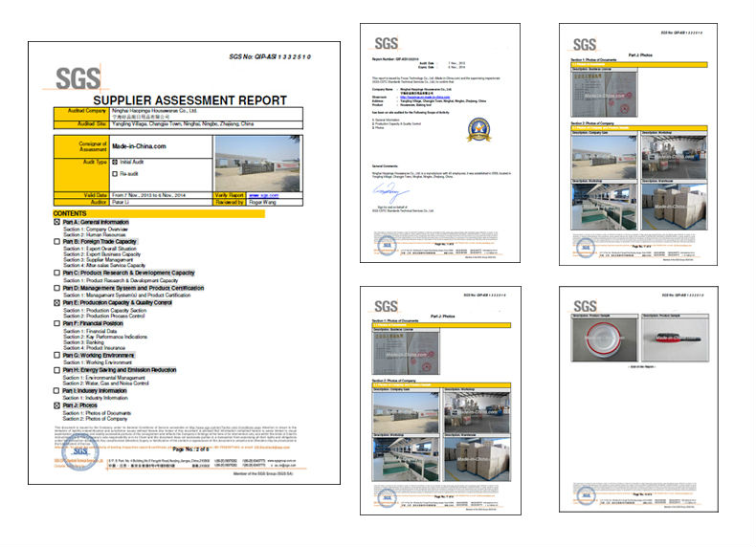
Task: Click the SGS logo on the Report Number letter page
Action: pyautogui.click(x=387, y=44)
